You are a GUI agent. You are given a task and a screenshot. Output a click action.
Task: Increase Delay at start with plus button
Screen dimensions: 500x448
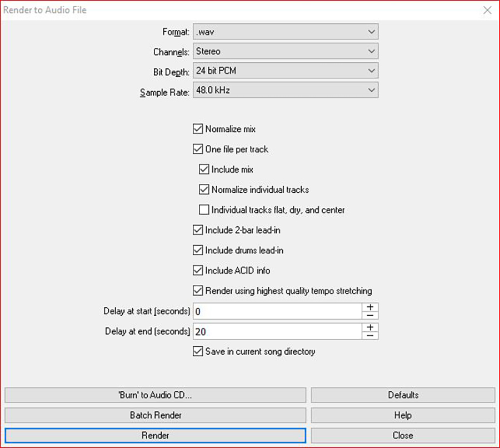(x=370, y=307)
